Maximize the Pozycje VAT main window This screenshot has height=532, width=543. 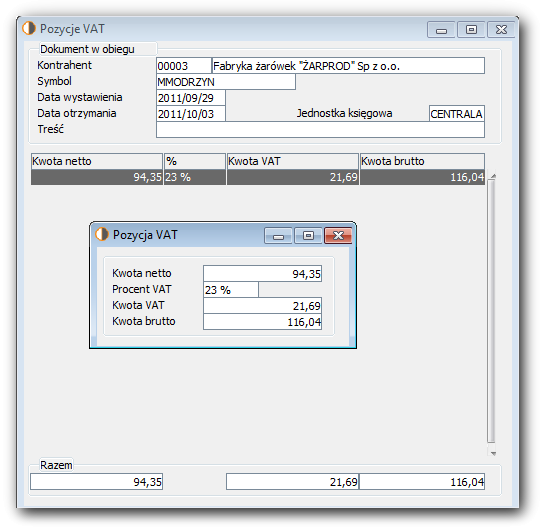[x=471, y=29]
